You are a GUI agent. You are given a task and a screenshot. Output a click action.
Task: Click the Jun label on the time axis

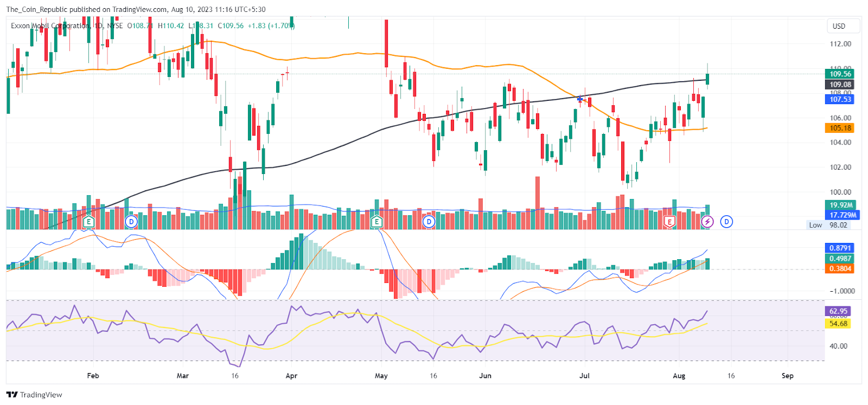(x=485, y=376)
